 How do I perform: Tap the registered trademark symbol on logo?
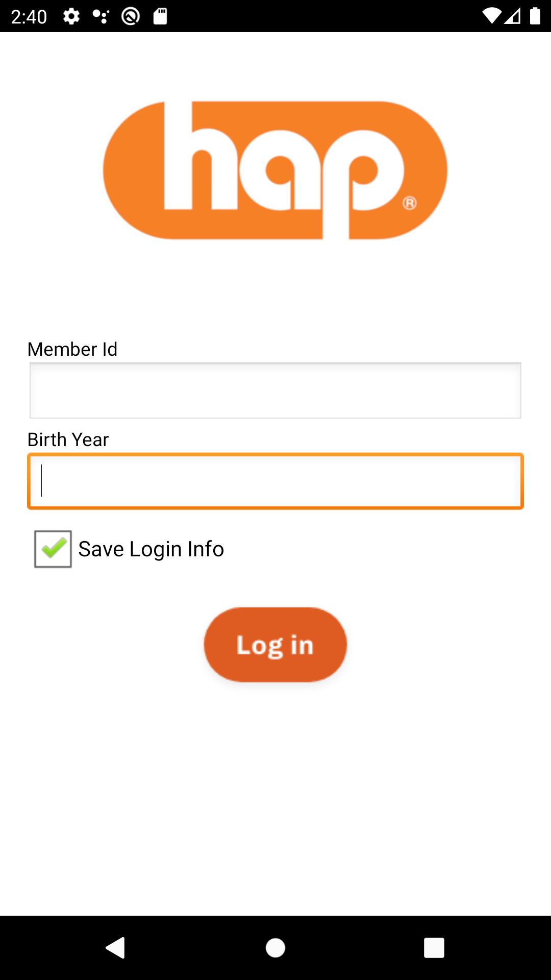pyautogui.click(x=410, y=203)
